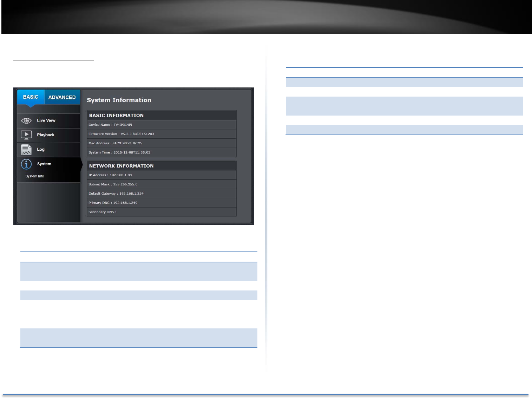Open Live View menu item
Image resolution: width=532 pixels, height=399 pixels.
pos(49,121)
